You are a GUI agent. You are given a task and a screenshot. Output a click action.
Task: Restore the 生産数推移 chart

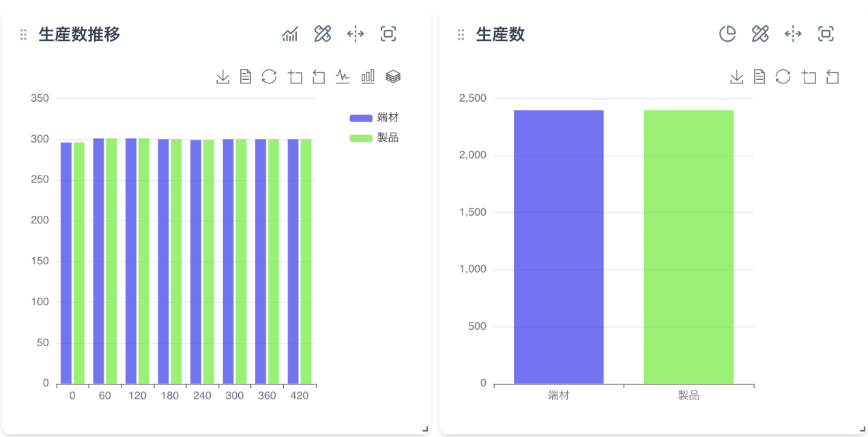[x=270, y=76]
